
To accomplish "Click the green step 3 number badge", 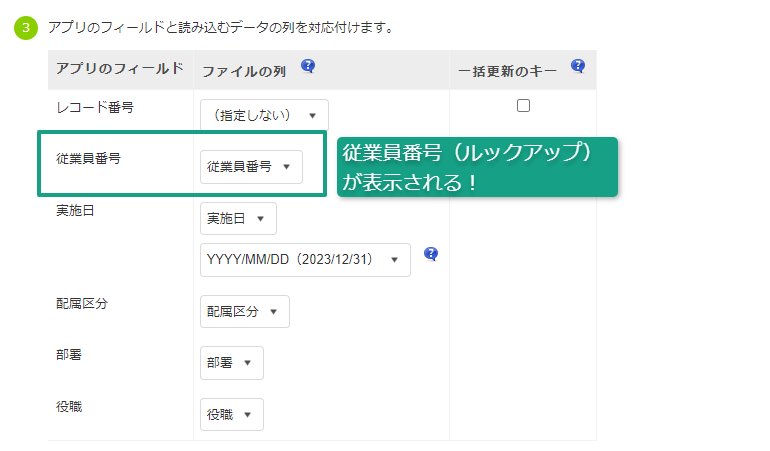I will click(26, 28).
